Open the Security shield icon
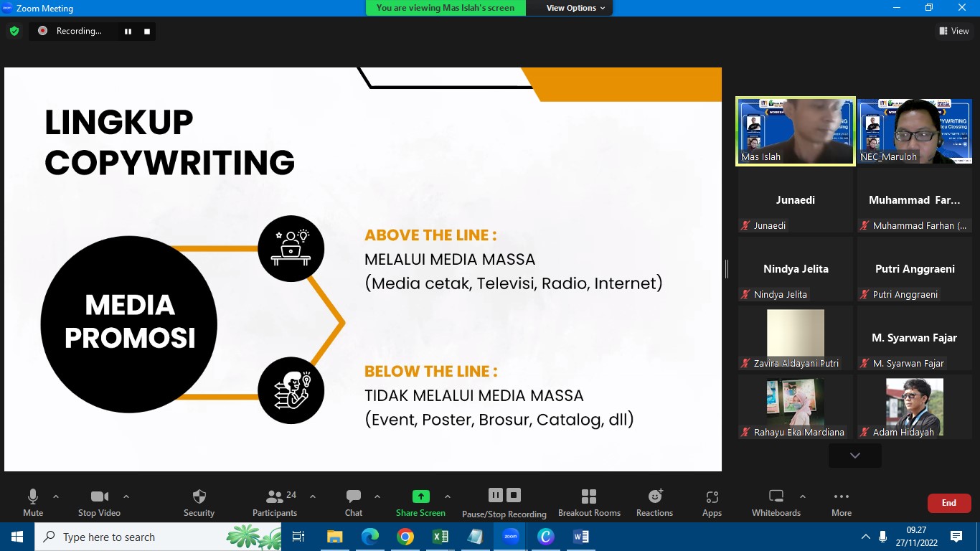 tap(199, 496)
